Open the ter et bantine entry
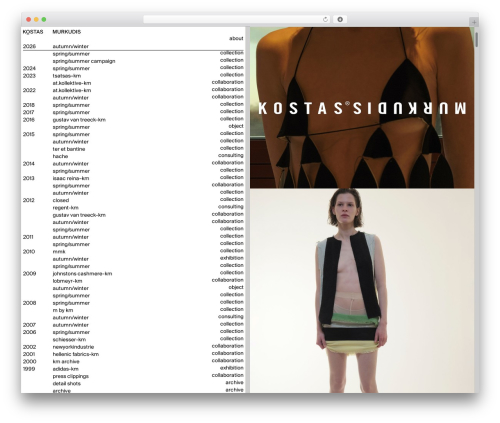The width and height of the screenshot is (500, 423). tap(69, 149)
